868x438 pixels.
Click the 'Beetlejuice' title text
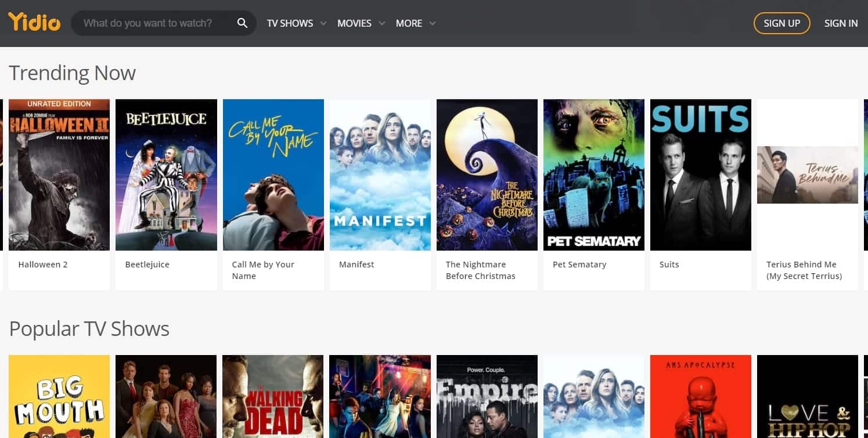point(147,265)
